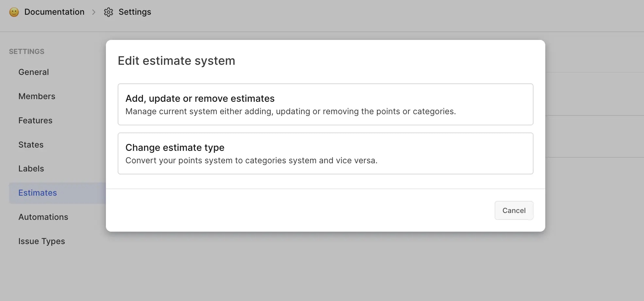Open the General settings section
Viewport: 644px width, 301px height.
click(x=33, y=72)
